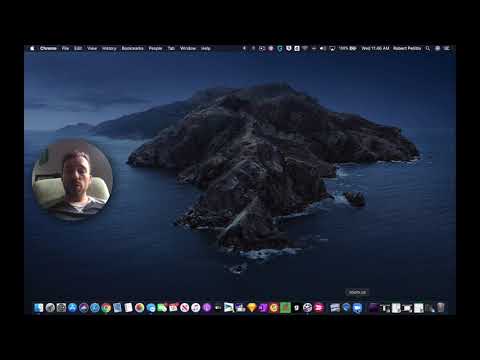Viewport: 480px width, 360px height.
Task: Launch Google Chrome from the Dock
Action: tap(106, 308)
